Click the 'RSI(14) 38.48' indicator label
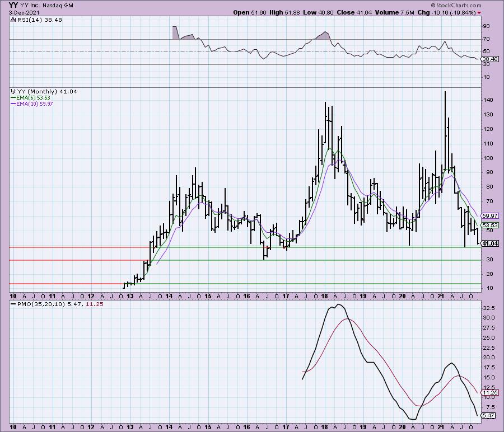Screen dimensions: 504x432 39,20
